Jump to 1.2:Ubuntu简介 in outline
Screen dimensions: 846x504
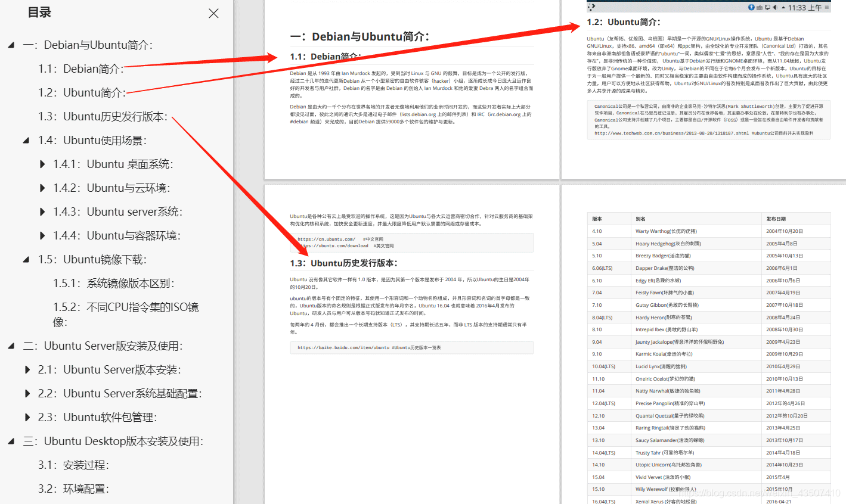(x=82, y=93)
